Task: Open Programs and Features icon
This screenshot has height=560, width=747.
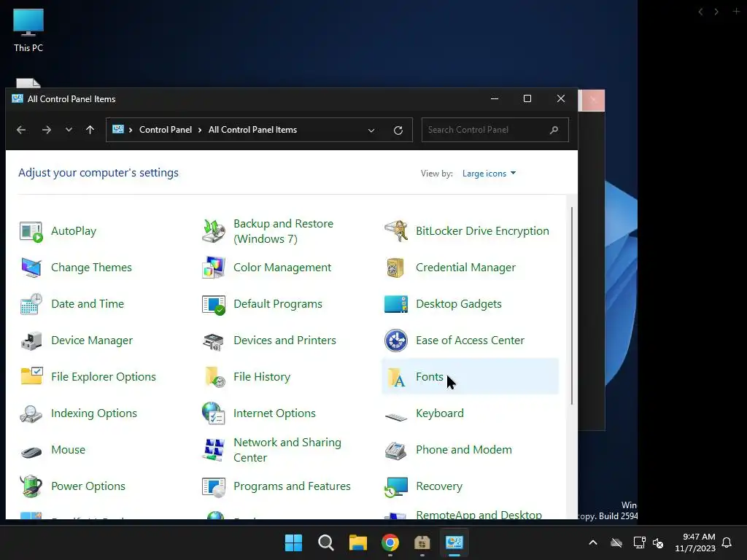Action: coord(214,486)
